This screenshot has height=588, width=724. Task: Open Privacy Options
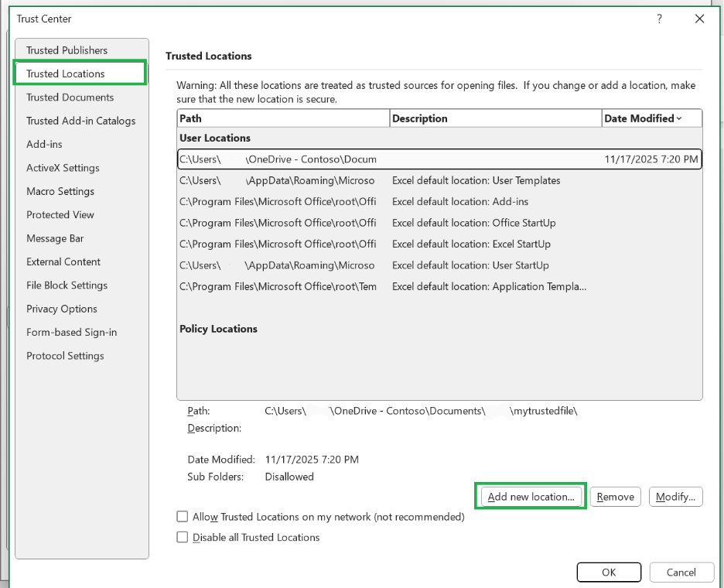62,308
